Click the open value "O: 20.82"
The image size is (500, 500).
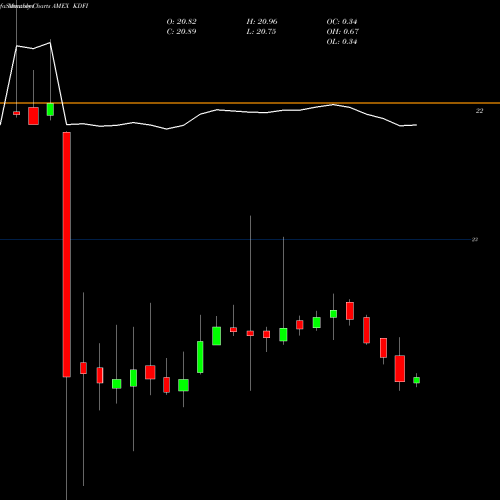[181, 22]
